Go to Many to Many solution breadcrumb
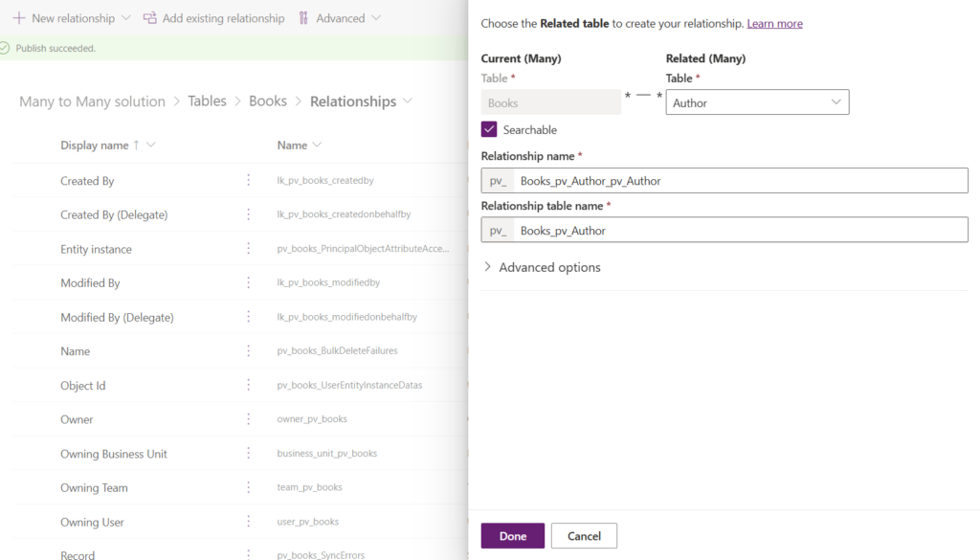Screen dimensions: 980x560 pos(93,101)
